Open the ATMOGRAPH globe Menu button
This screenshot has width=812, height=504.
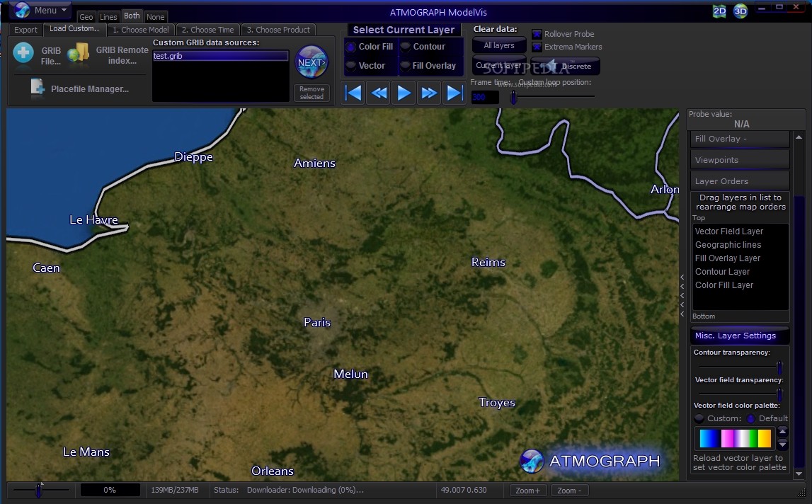point(40,10)
